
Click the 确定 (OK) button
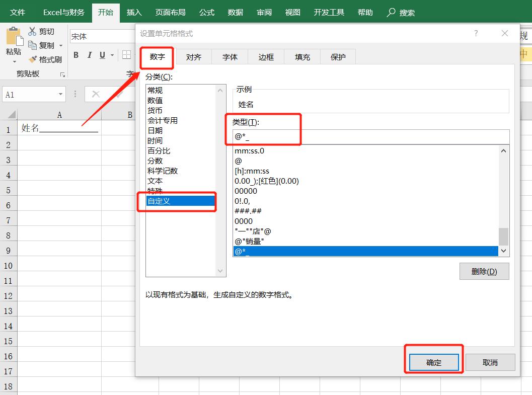(433, 361)
